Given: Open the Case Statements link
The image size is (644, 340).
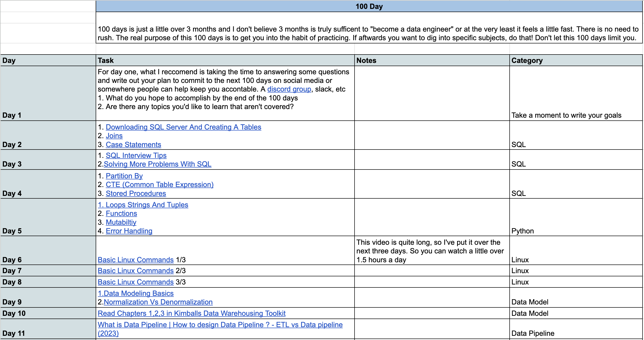Looking at the screenshot, I should (133, 145).
